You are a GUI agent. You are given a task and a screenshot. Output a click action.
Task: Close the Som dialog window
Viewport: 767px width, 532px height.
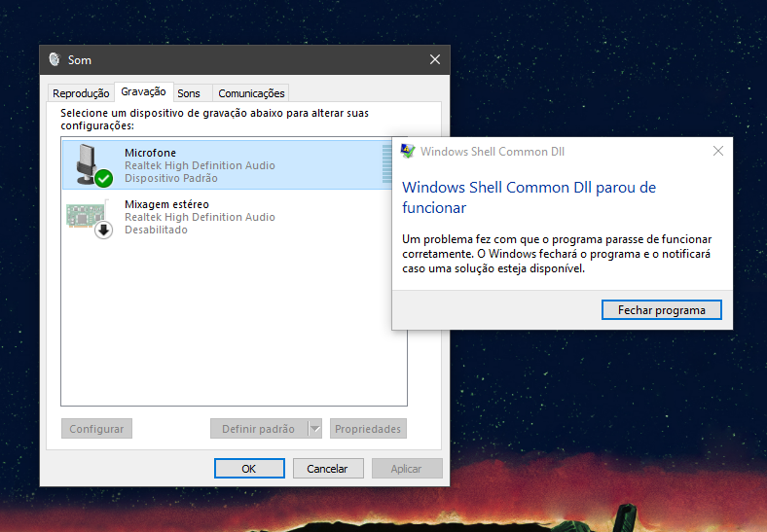[435, 59]
